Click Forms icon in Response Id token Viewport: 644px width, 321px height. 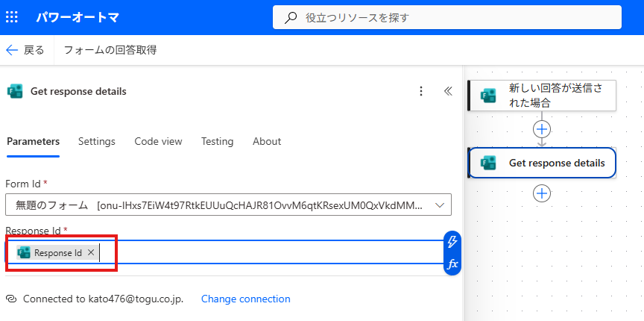click(24, 252)
